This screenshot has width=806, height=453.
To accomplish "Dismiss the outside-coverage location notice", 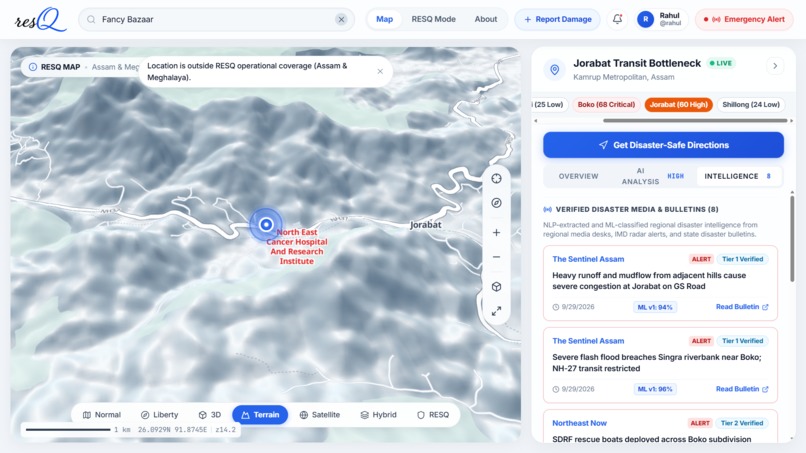I will [x=380, y=71].
